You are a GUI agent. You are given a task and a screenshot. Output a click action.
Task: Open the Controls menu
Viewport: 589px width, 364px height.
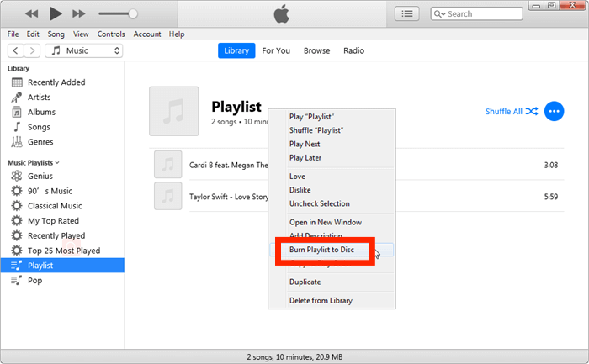click(111, 34)
